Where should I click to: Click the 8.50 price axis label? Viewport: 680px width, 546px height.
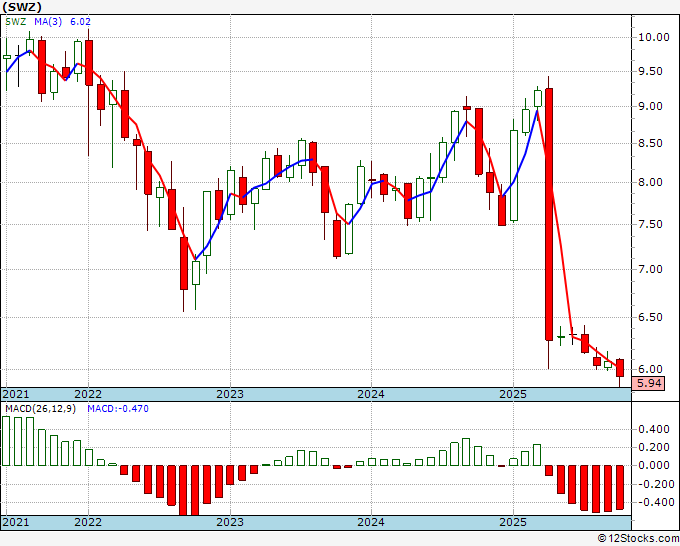coord(651,144)
